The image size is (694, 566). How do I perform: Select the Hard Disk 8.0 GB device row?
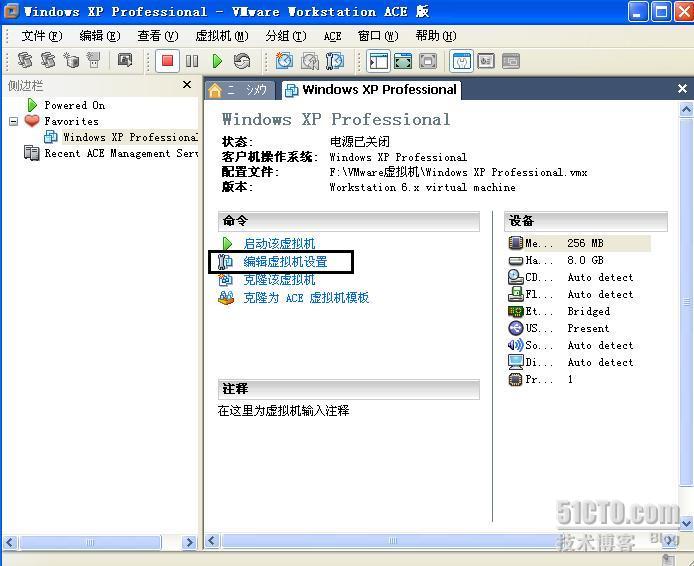pos(579,260)
